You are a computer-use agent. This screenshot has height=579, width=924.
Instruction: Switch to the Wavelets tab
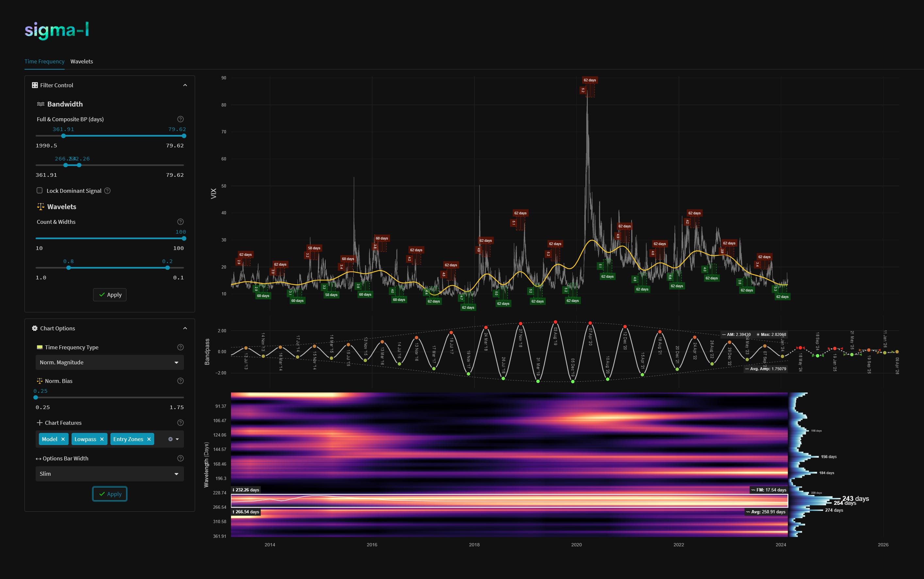[x=82, y=61]
